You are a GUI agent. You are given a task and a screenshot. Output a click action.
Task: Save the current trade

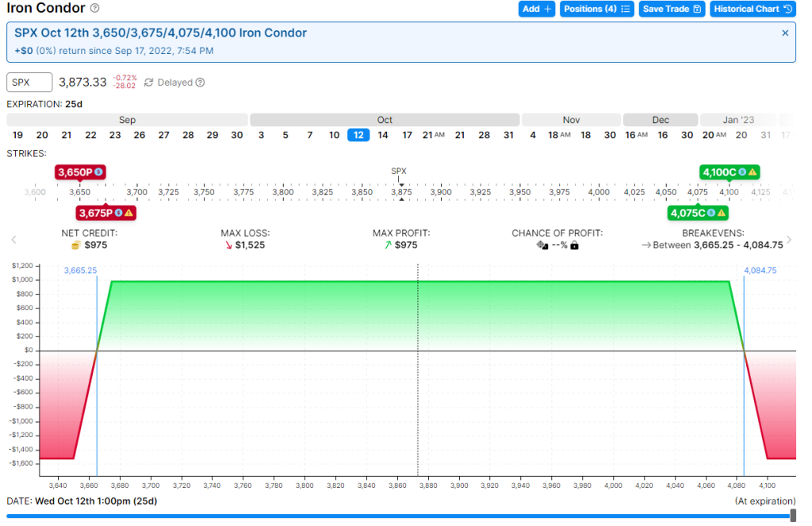pyautogui.click(x=672, y=9)
